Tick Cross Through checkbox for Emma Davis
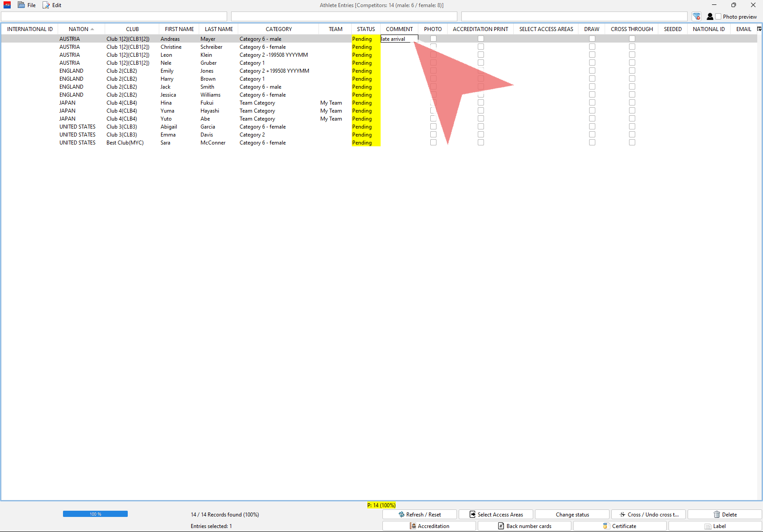This screenshot has height=532, width=763. tap(632, 135)
